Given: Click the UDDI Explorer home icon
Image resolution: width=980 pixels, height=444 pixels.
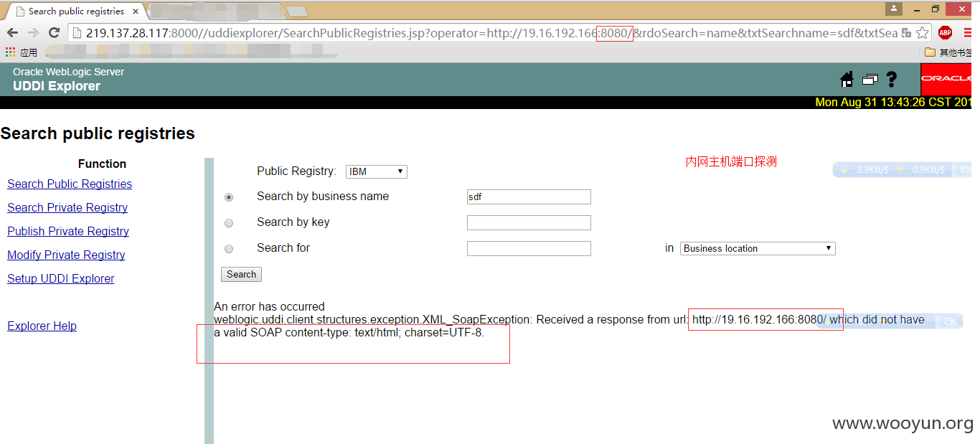Looking at the screenshot, I should 847,79.
